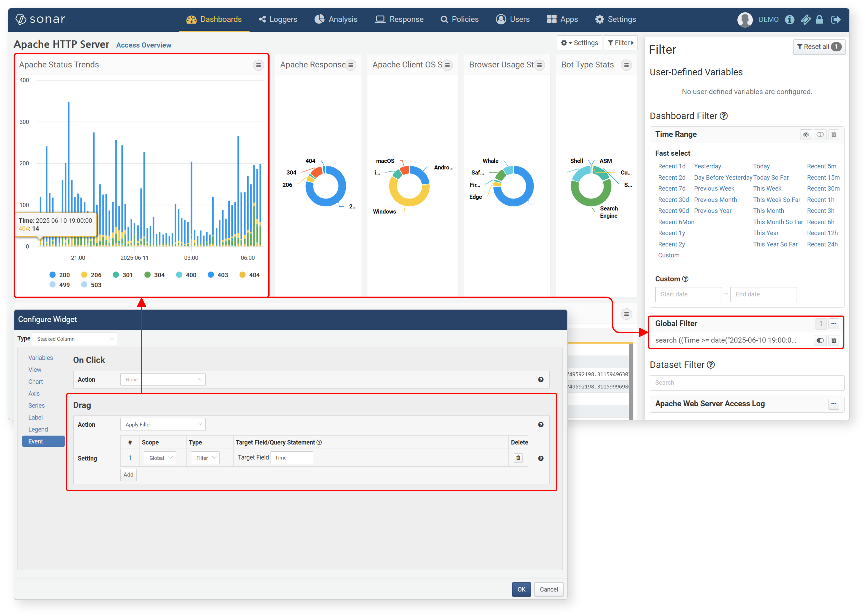Select Chart in widget config sidebar
866x616 pixels.
pyautogui.click(x=36, y=382)
